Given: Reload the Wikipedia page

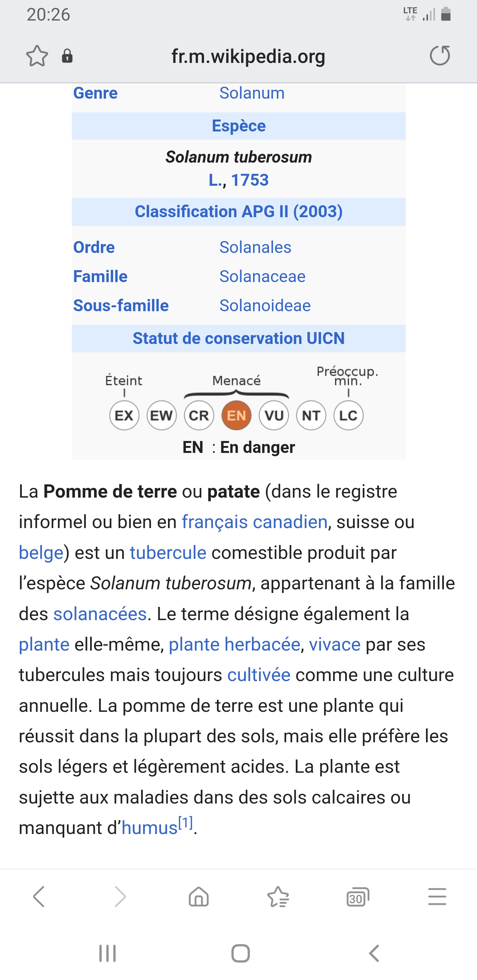Looking at the screenshot, I should click(x=440, y=56).
